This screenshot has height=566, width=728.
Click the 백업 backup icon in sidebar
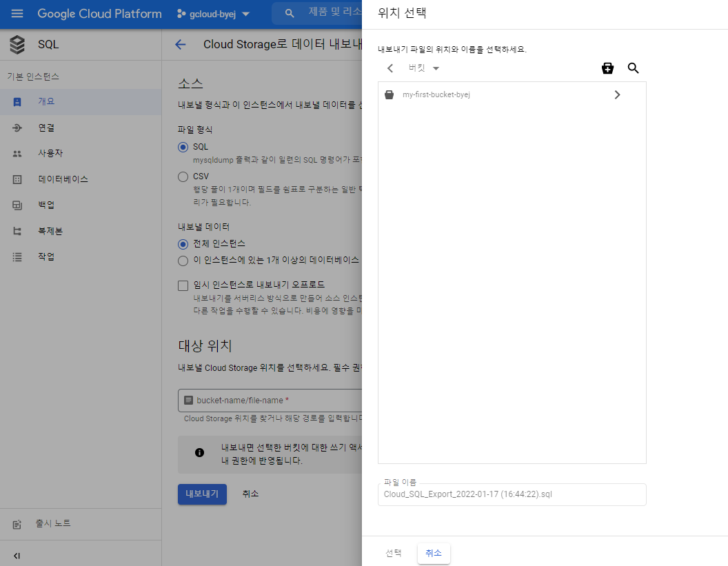tap(17, 205)
